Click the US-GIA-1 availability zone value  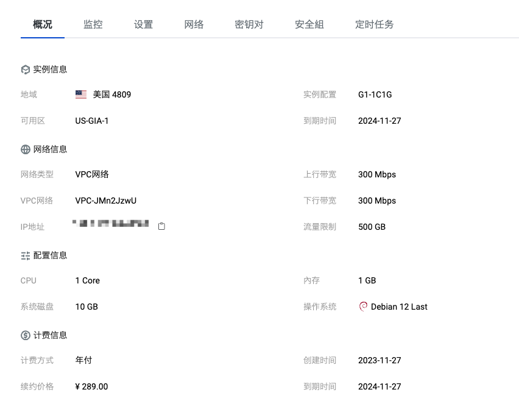tap(92, 121)
